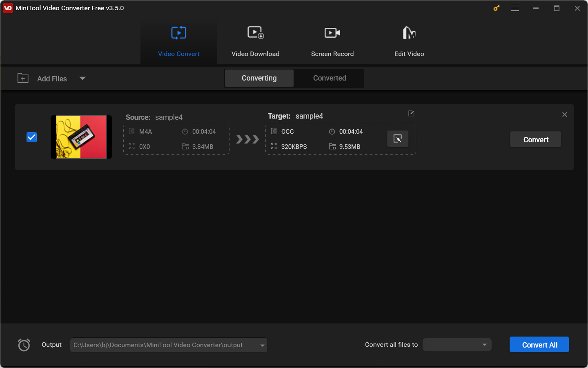Click the Output label
Viewport: 588px width, 368px height.
[x=51, y=345]
